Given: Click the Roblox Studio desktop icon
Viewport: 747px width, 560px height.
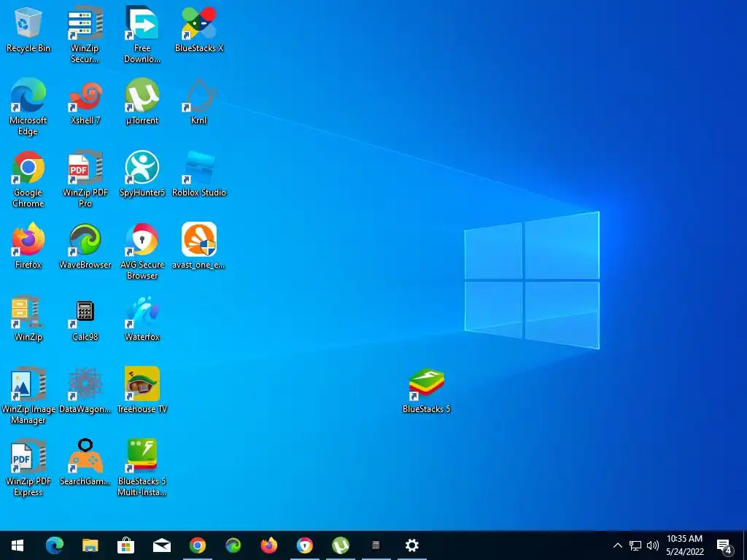Looking at the screenshot, I should point(199,174).
